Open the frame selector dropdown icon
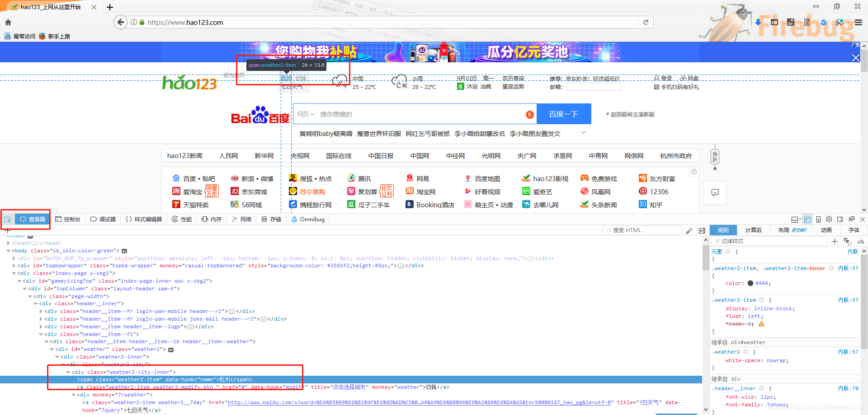The image size is (868, 415). coord(795,219)
